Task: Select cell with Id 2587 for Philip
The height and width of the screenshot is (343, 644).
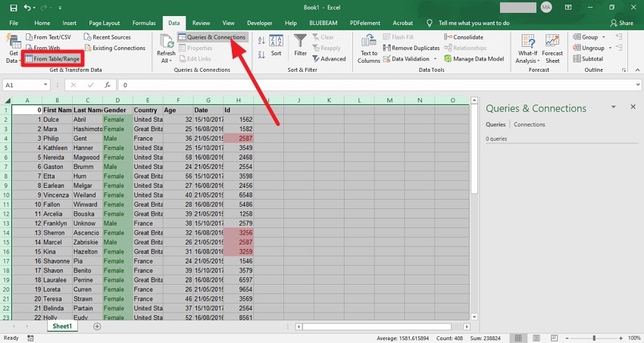Action: click(239, 139)
